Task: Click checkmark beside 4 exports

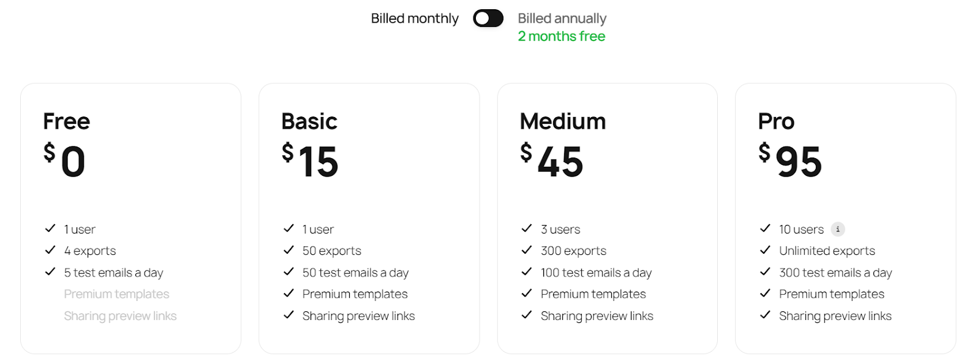Action: (50, 250)
